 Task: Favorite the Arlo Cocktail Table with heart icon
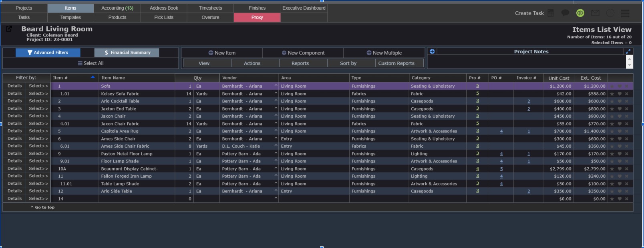pos(619,101)
